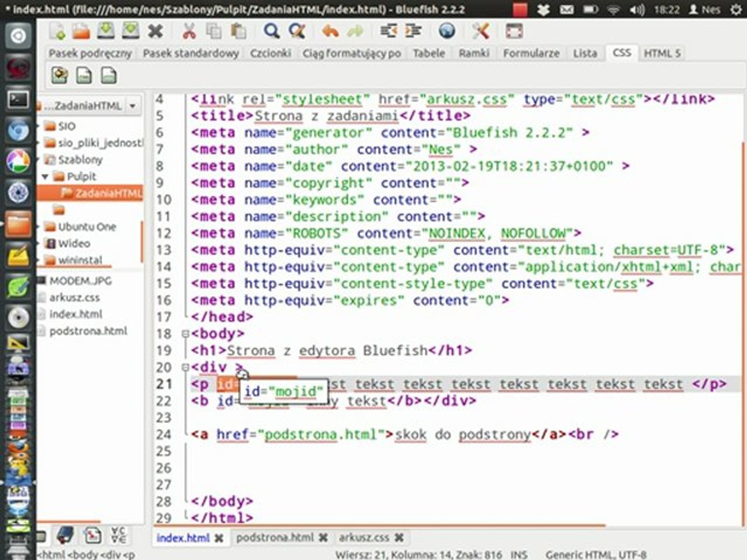
Task: Open preferences with the tools icon
Action: coord(480,32)
